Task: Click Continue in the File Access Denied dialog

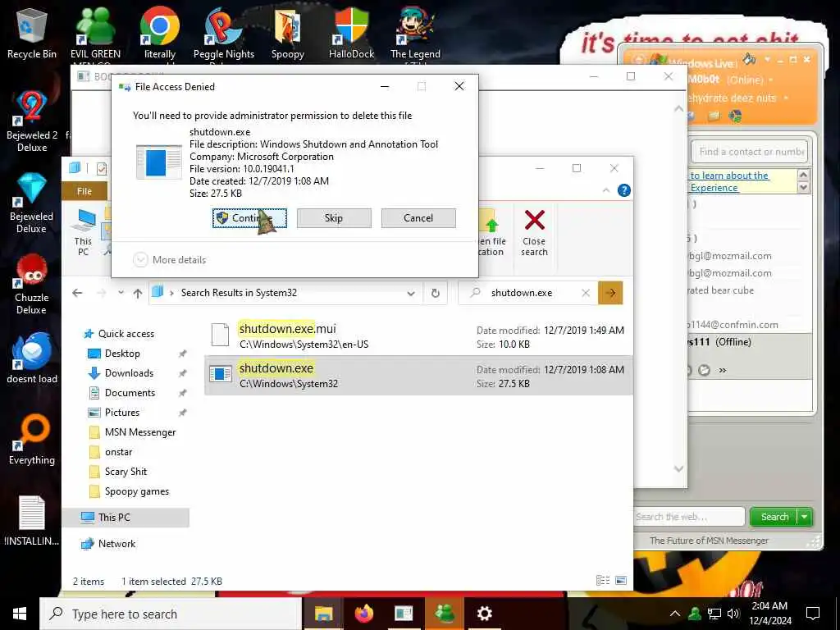Action: (x=249, y=218)
